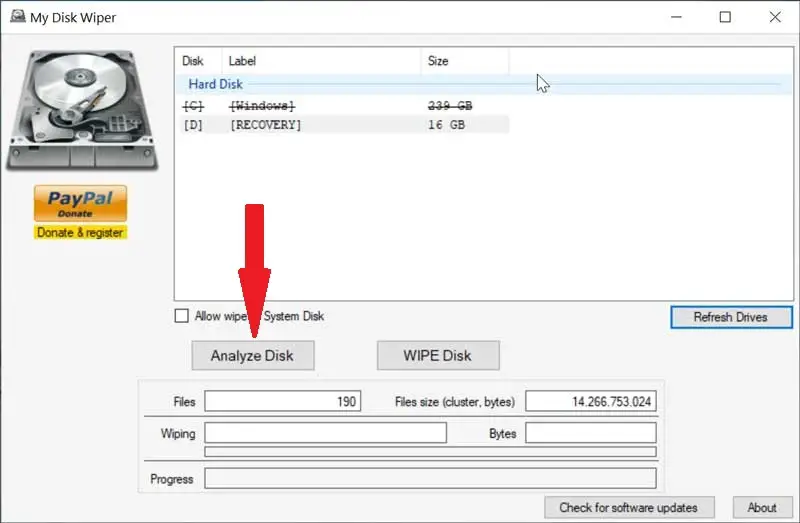Click the Refresh Drives button

tap(731, 317)
